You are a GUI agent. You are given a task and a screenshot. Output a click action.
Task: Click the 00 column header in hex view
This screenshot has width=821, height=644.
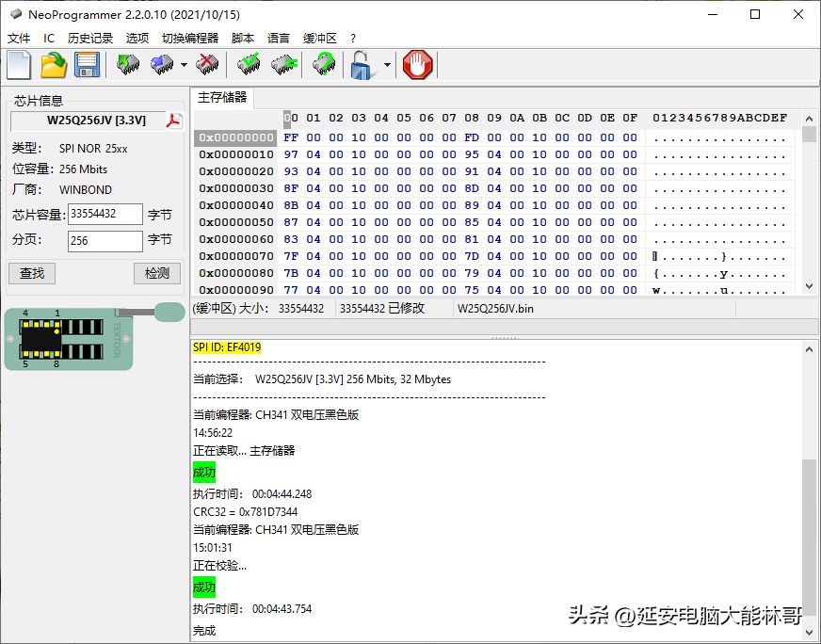pos(291,118)
